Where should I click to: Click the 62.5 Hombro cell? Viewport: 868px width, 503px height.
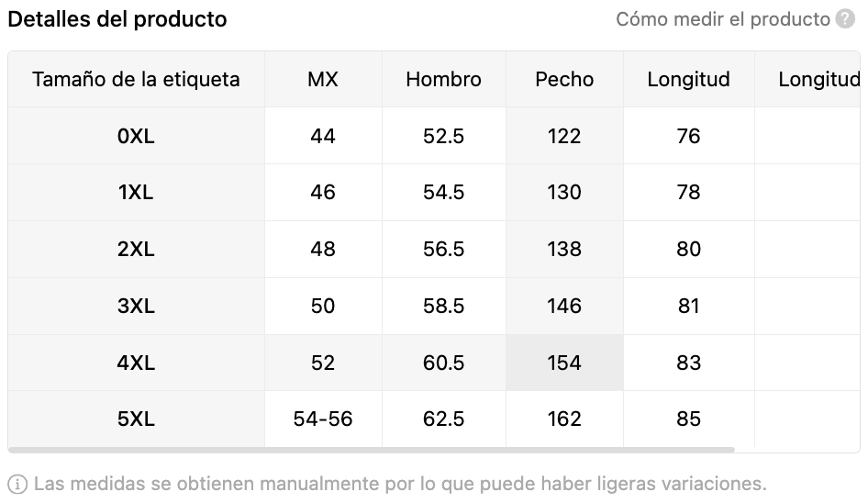443,419
